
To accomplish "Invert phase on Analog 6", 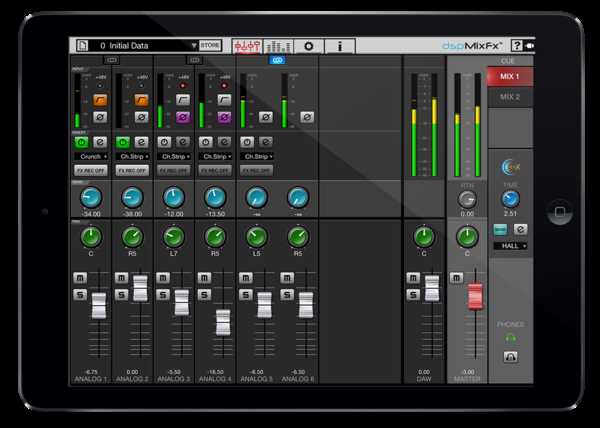I will coord(307,117).
